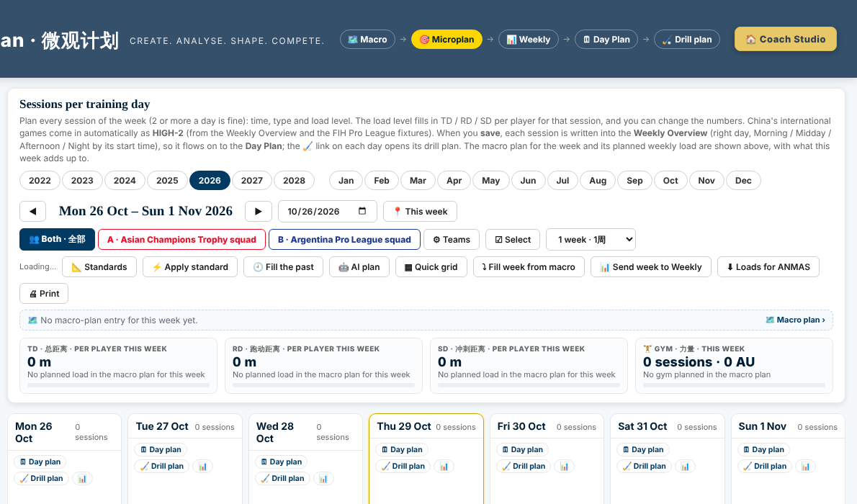The width and height of the screenshot is (857, 504).
Task: Select the Both squads filter
Action: 58,240
